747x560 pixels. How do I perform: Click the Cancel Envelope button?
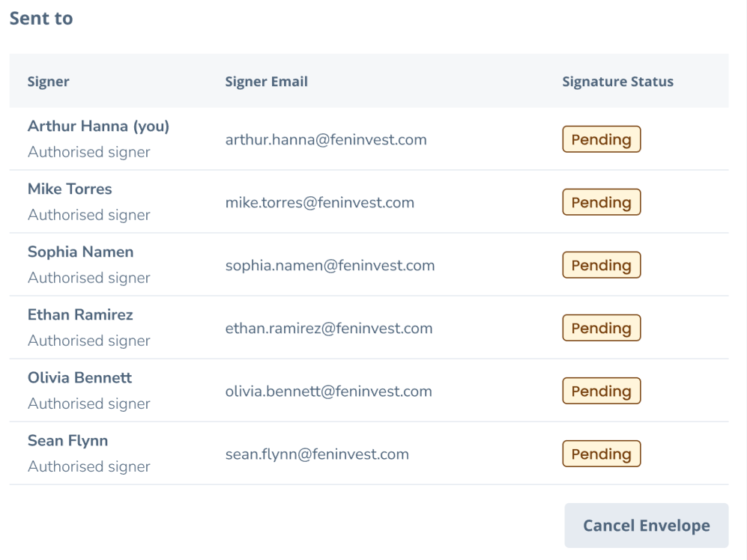tap(646, 526)
